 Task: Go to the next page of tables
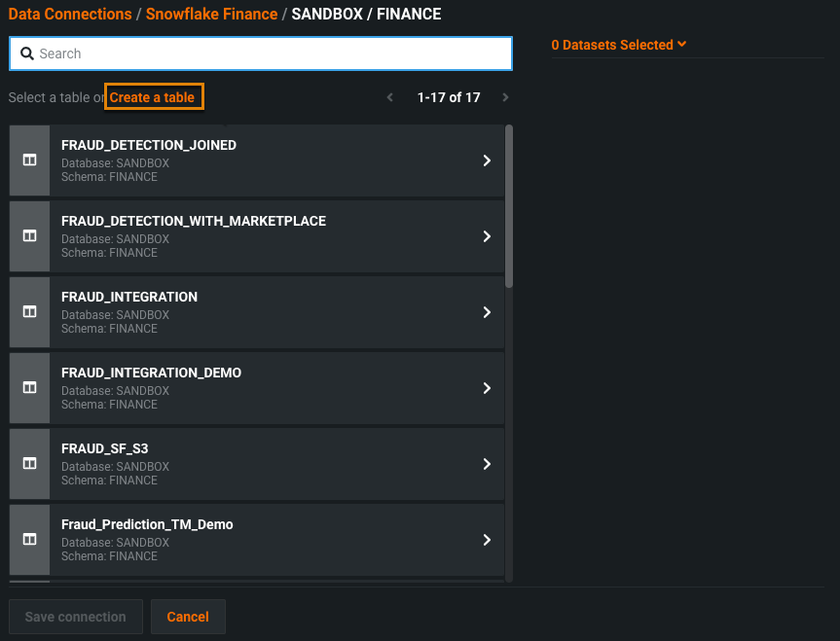click(505, 97)
